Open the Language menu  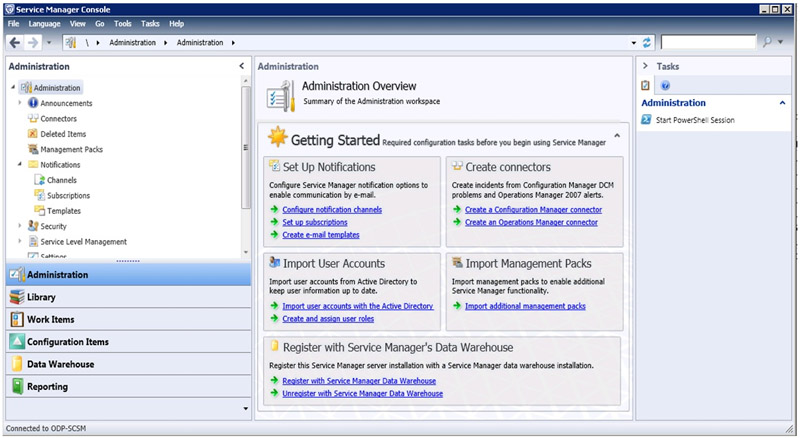coord(44,23)
